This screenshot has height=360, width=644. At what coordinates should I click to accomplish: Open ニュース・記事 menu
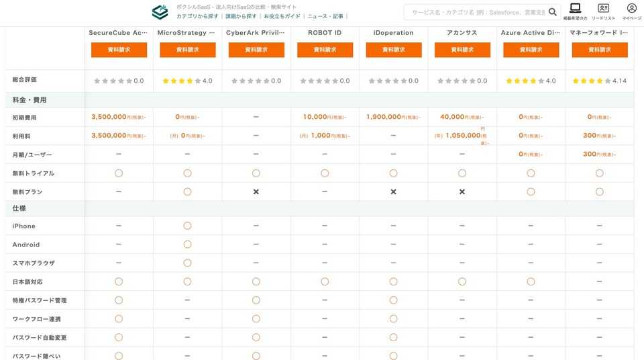point(325,17)
